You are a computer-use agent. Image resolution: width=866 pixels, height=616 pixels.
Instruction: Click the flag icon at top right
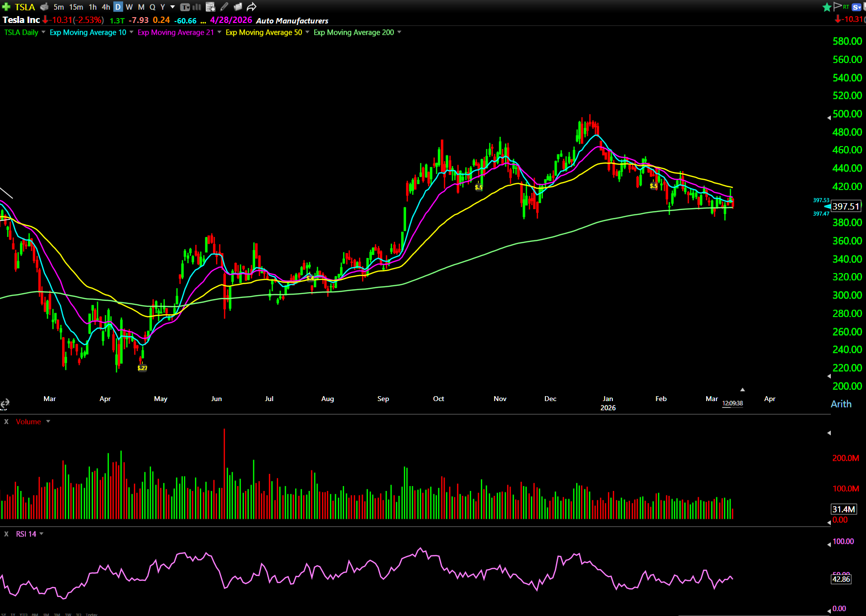(838, 6)
